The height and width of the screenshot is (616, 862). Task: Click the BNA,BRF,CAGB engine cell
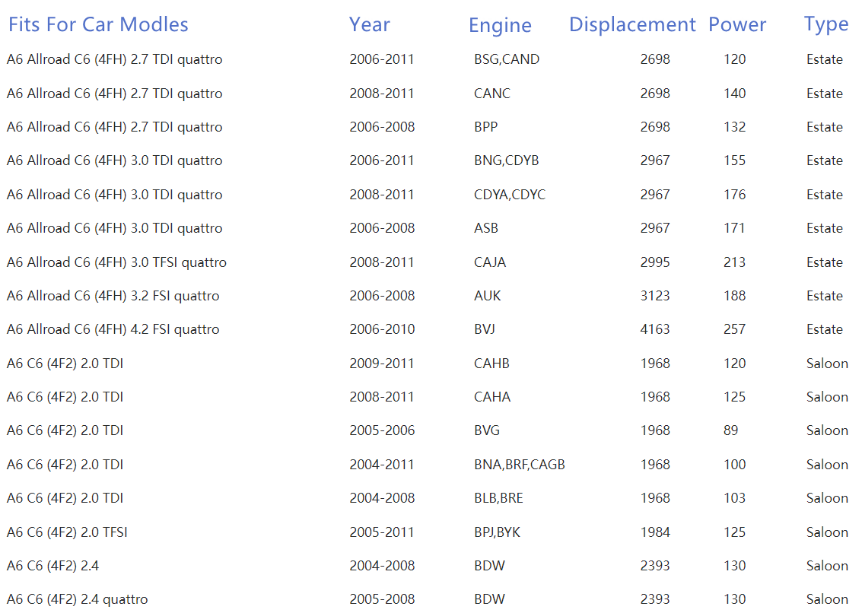519,465
